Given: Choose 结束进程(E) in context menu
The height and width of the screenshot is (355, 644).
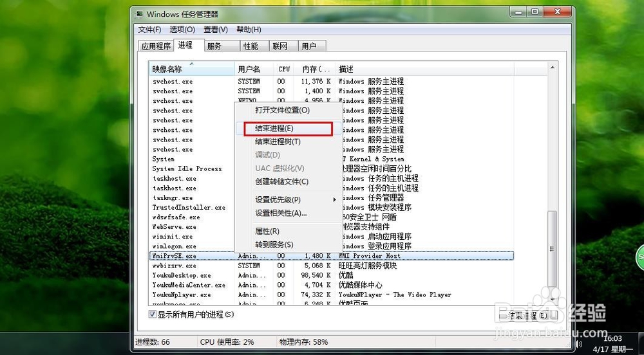Looking at the screenshot, I should (x=288, y=129).
